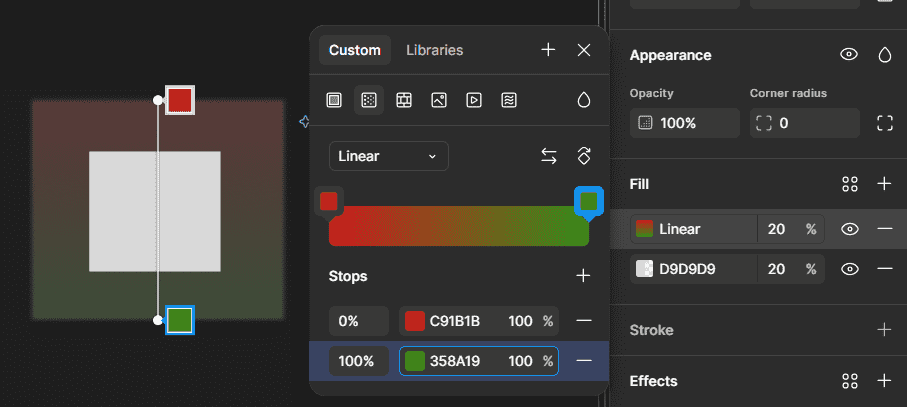The width and height of the screenshot is (907, 407).
Task: Click the Stops heading
Action: (x=348, y=276)
